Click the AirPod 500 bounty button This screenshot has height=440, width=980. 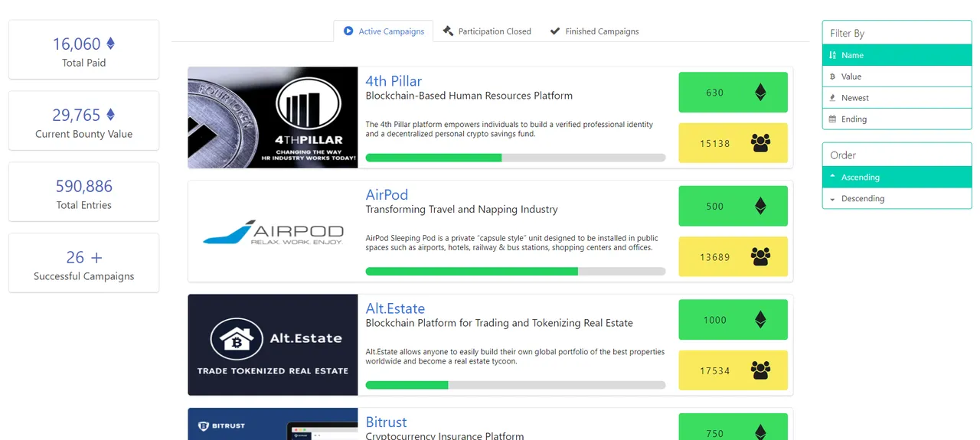click(x=733, y=206)
